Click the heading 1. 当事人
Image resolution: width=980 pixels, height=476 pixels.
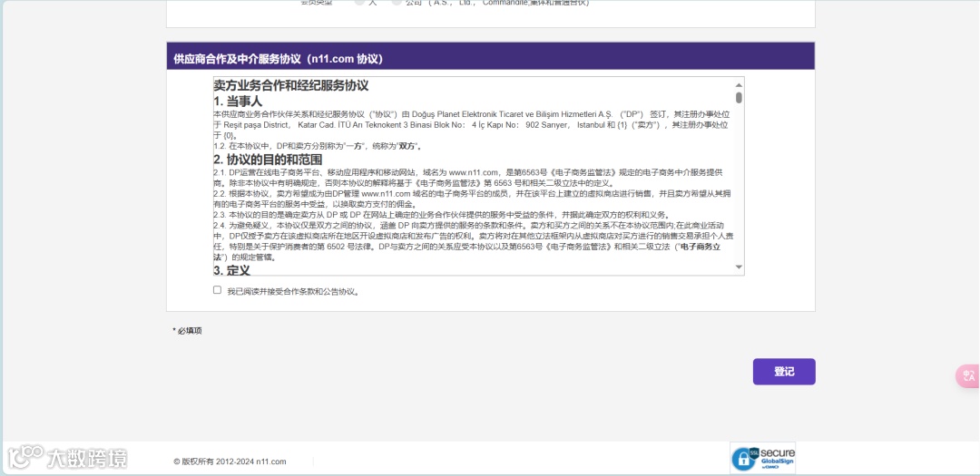[x=238, y=102]
